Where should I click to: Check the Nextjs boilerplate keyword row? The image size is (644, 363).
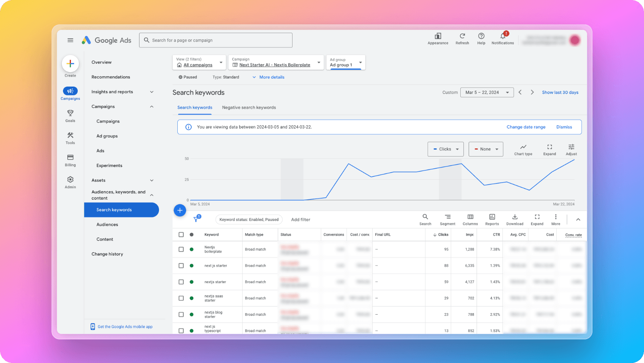click(x=181, y=249)
